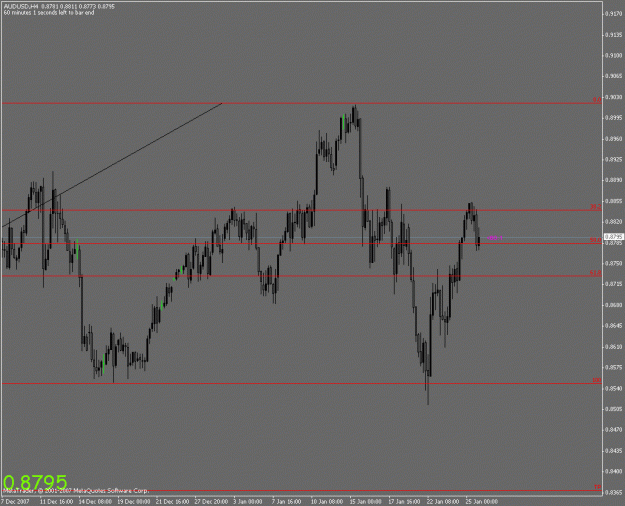
Task: Click the '60 minutes 1 seconds left' countdown text
Action: 49,13
